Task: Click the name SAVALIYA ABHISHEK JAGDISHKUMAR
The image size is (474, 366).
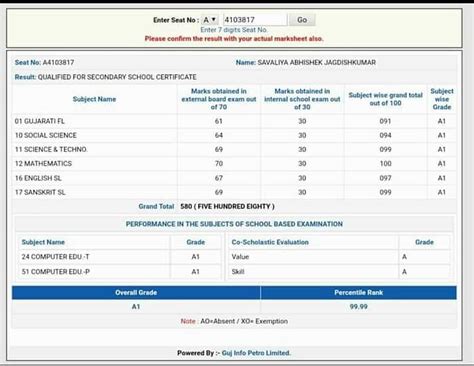Action: pos(316,62)
